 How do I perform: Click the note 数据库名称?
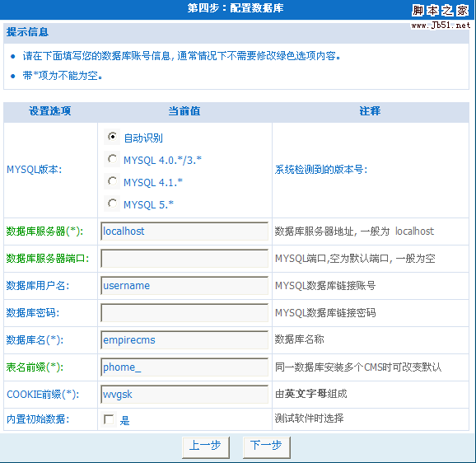point(299,339)
